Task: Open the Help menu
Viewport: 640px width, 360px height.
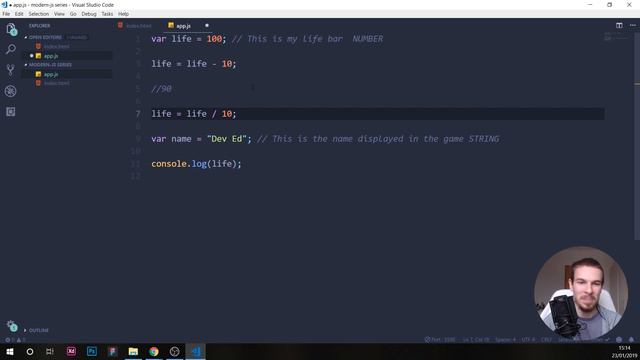Action: point(124,14)
